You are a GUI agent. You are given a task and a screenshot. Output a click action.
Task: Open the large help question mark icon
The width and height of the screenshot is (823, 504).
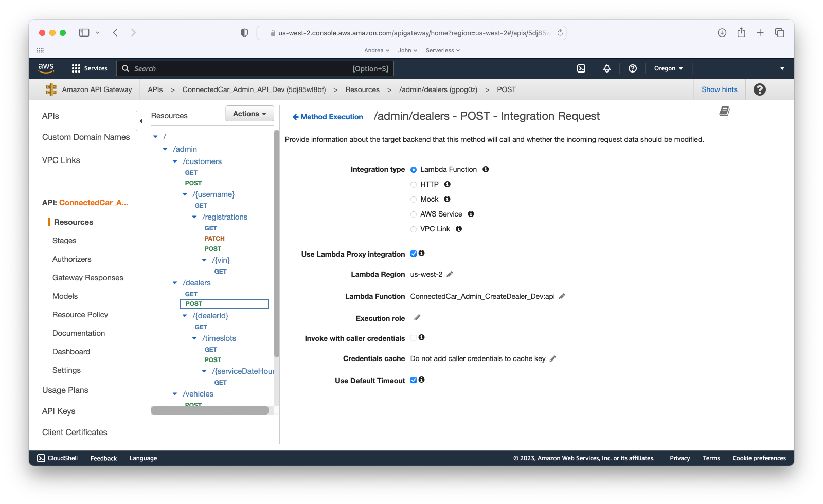759,89
